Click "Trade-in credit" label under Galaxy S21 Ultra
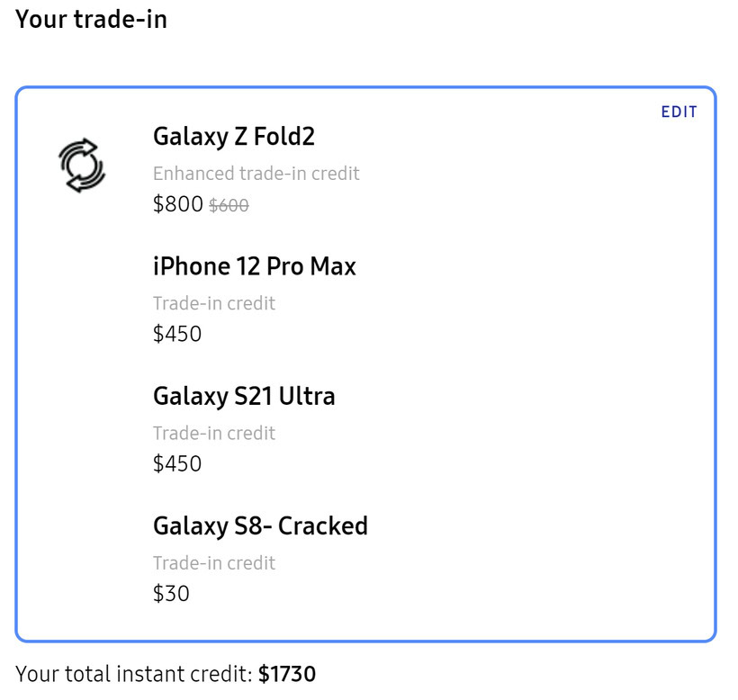The height and width of the screenshot is (700, 738). pos(213,433)
